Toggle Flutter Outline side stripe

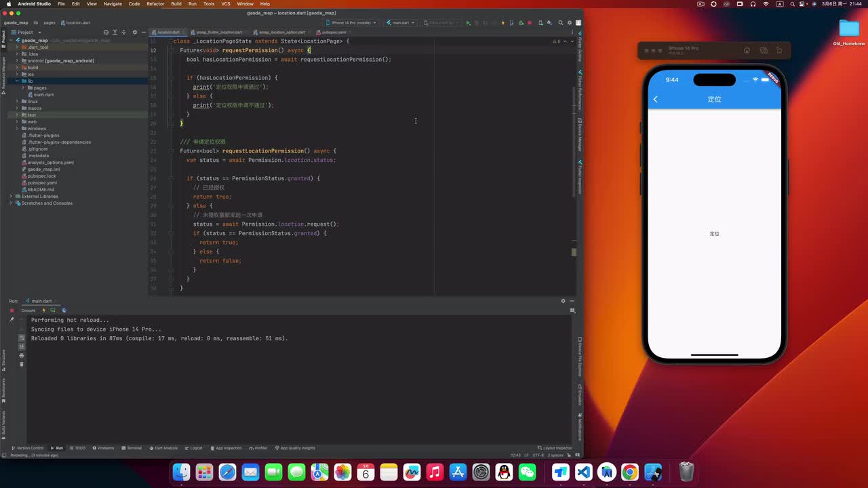tap(580, 46)
